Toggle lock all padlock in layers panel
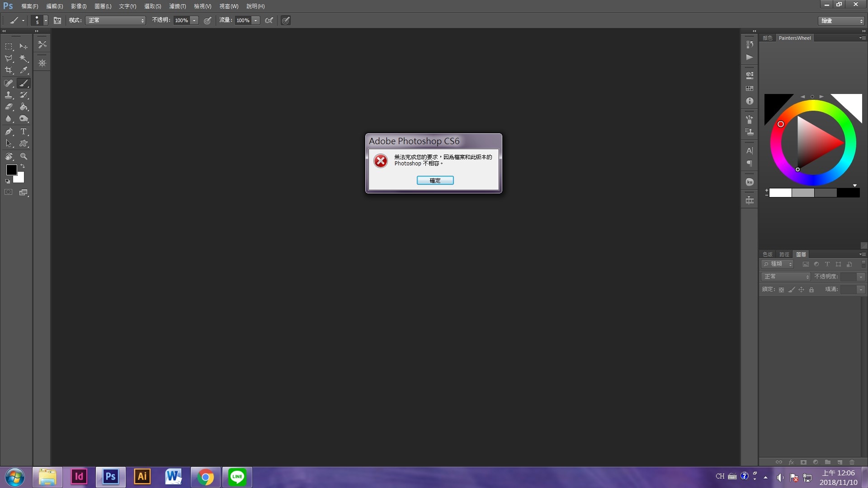The height and width of the screenshot is (488, 868). point(811,290)
